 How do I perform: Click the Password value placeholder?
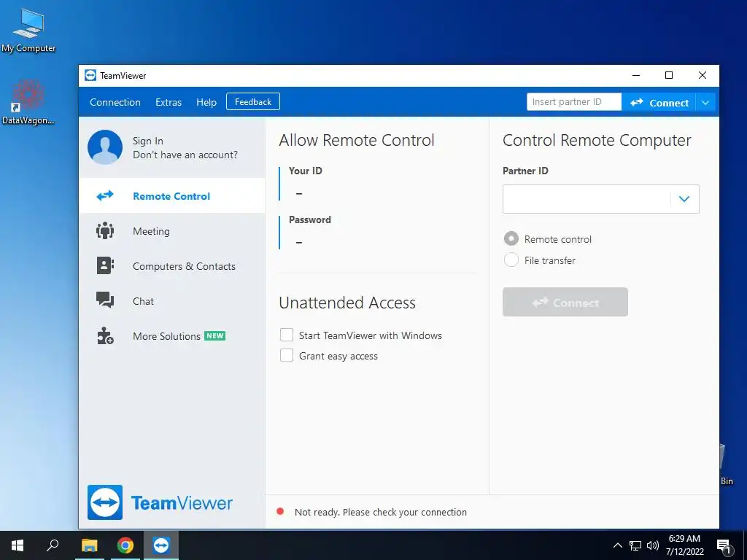(x=299, y=242)
